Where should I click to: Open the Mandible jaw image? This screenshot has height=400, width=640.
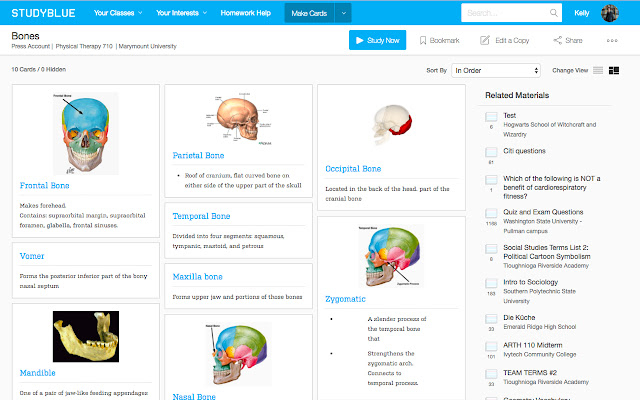(86, 336)
